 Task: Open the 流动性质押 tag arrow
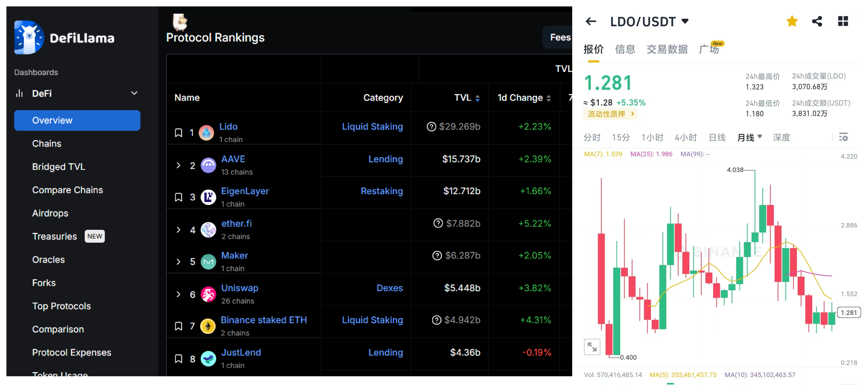tap(632, 114)
